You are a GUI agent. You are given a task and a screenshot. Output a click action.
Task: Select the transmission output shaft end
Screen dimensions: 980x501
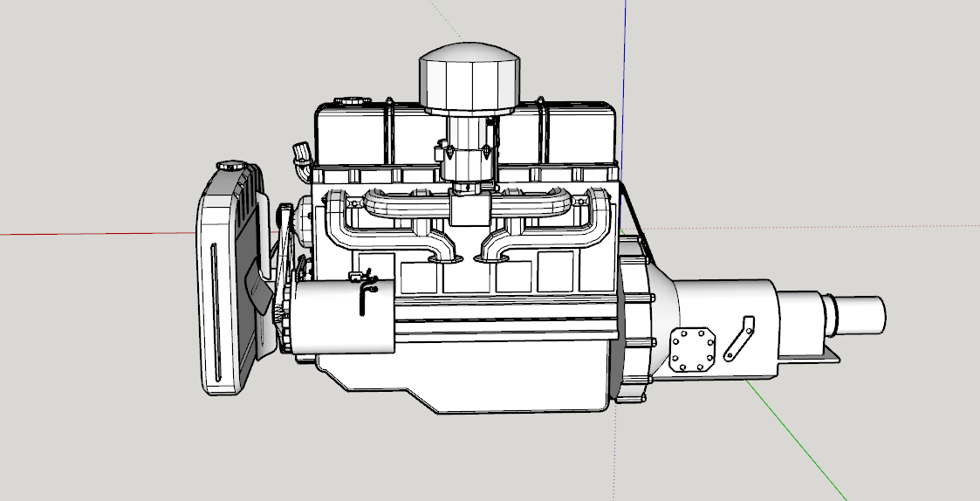[862, 315]
